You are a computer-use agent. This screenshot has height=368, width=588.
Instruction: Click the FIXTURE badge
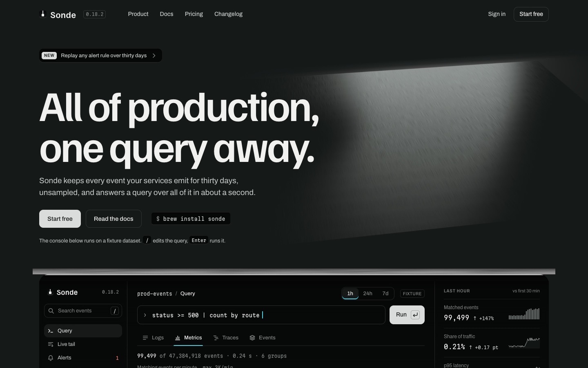412,294
